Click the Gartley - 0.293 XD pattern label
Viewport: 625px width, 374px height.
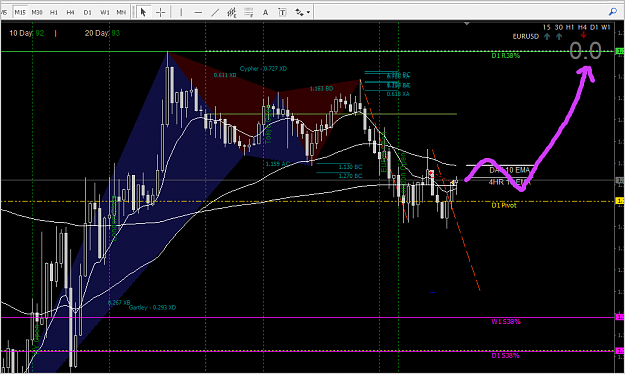(152, 307)
